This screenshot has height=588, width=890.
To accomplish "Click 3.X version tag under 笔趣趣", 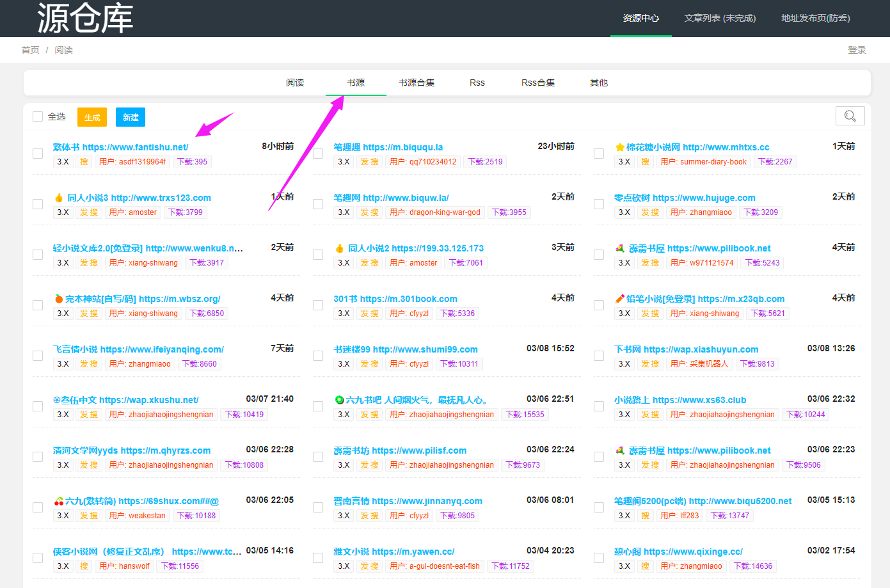I will click(x=344, y=162).
